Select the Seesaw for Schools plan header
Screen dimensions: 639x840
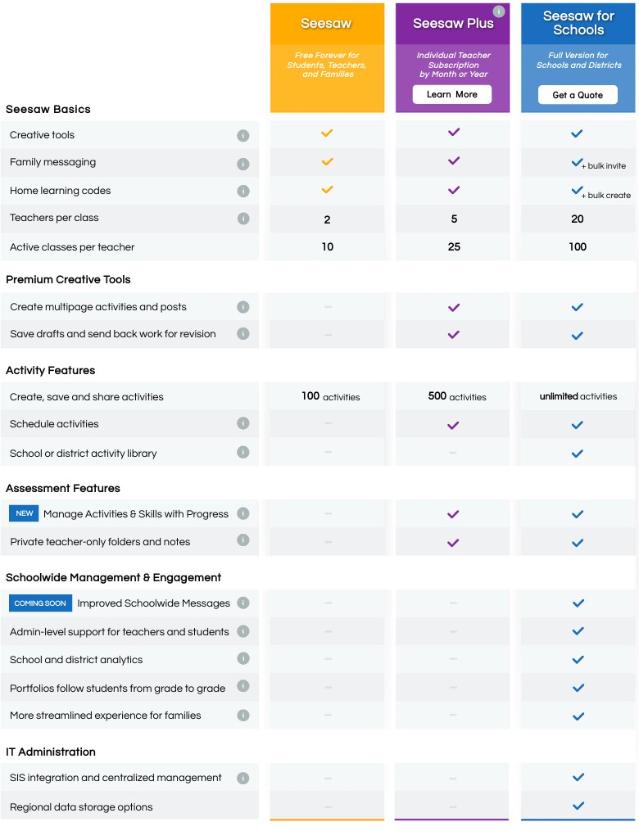[578, 24]
